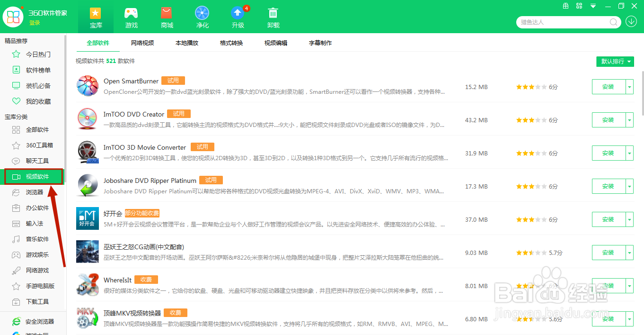The width and height of the screenshot is (644, 335).
Task: Click the 登录 login link
Action: pyautogui.click(x=35, y=22)
